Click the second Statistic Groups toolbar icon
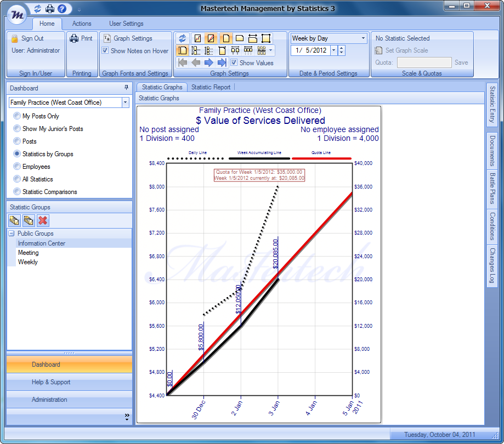The height and width of the screenshot is (444, 504). [x=29, y=220]
